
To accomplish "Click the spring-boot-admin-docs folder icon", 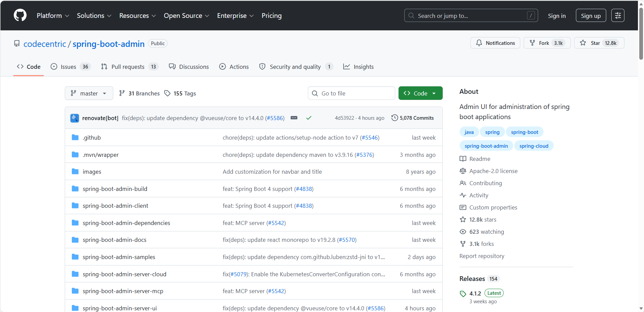I will pos(75,240).
